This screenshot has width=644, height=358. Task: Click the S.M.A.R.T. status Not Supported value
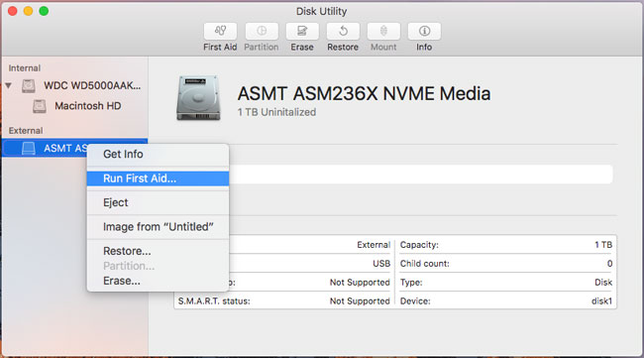coord(360,301)
